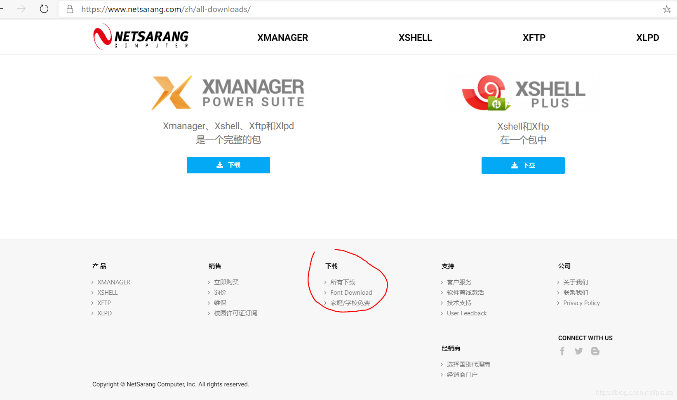Open the Privacy Policy footer link
The image size is (677, 400).
coord(581,303)
